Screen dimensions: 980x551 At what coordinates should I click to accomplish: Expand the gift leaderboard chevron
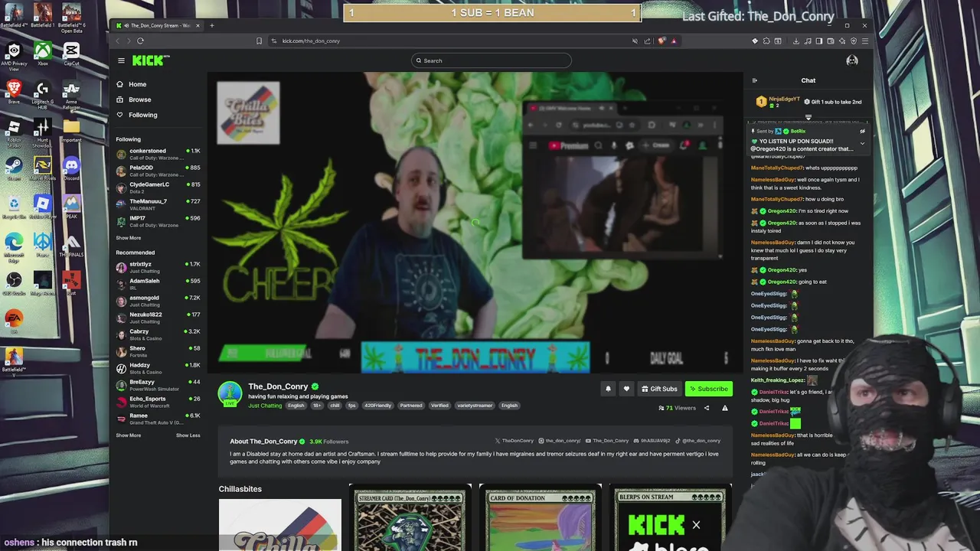click(x=808, y=117)
